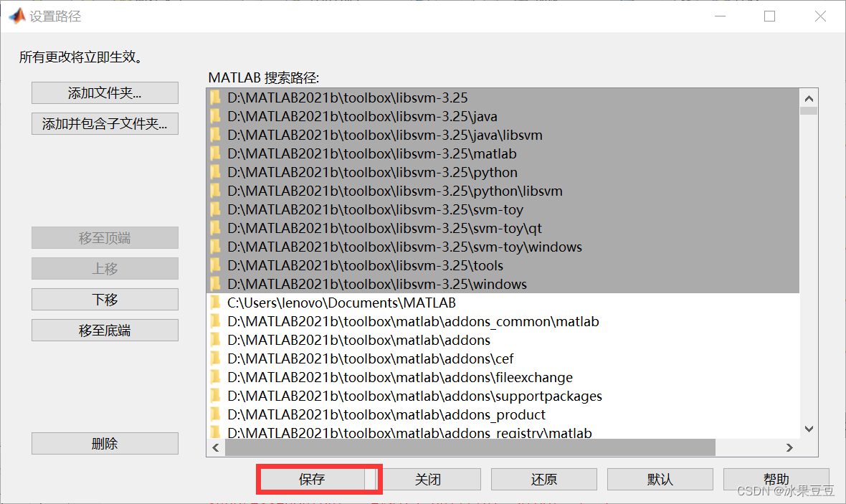Click 添加并包含子文件夹... button
The width and height of the screenshot is (846, 504).
(x=105, y=123)
